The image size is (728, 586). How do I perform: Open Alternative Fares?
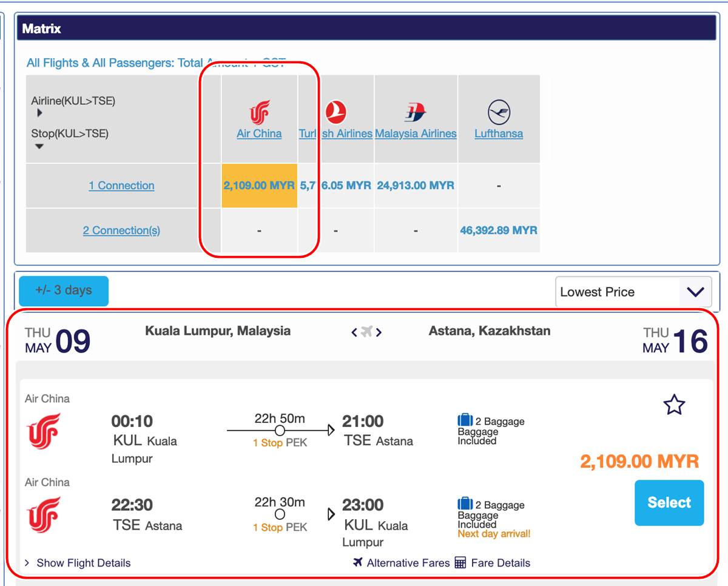tap(408, 563)
